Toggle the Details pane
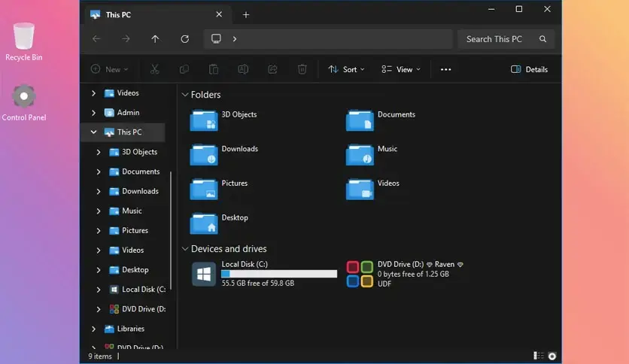Viewport: 629px width, 364px height. click(x=529, y=69)
